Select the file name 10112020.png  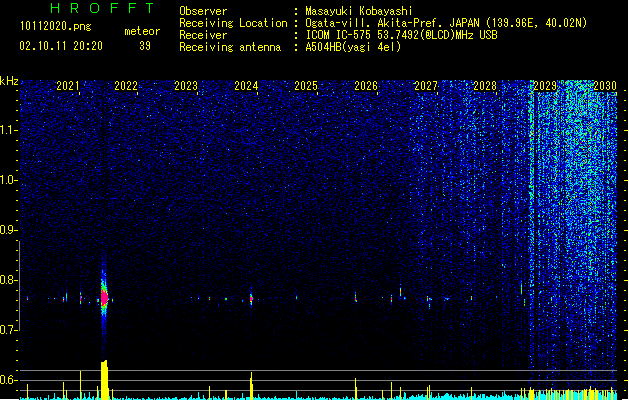pos(56,26)
